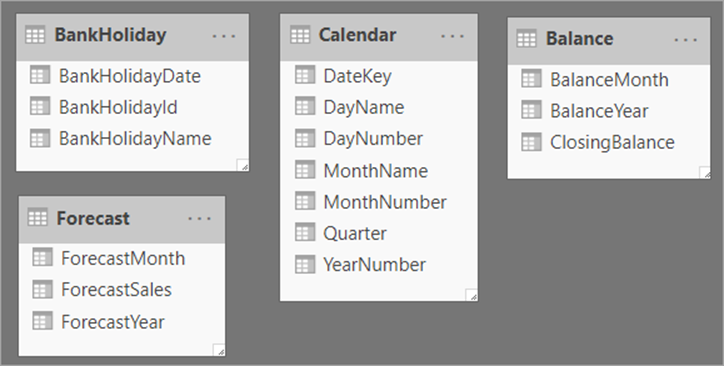Click the icon beside the ForecastSales field
Viewport: 724px width, 366px height.
click(42, 290)
